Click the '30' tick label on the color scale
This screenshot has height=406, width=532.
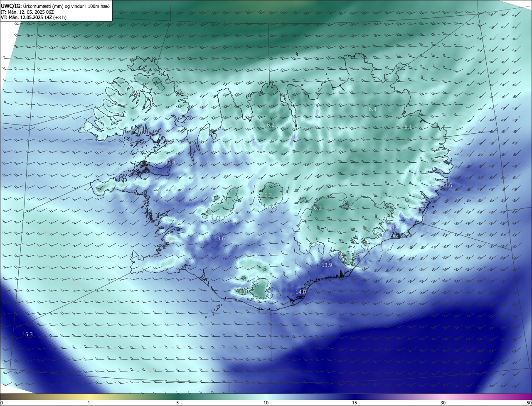443,403
